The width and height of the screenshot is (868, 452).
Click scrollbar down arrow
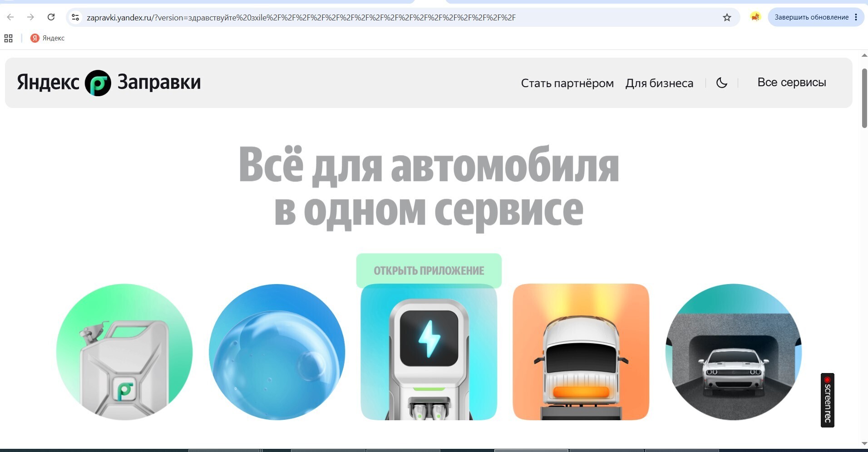[x=864, y=443]
